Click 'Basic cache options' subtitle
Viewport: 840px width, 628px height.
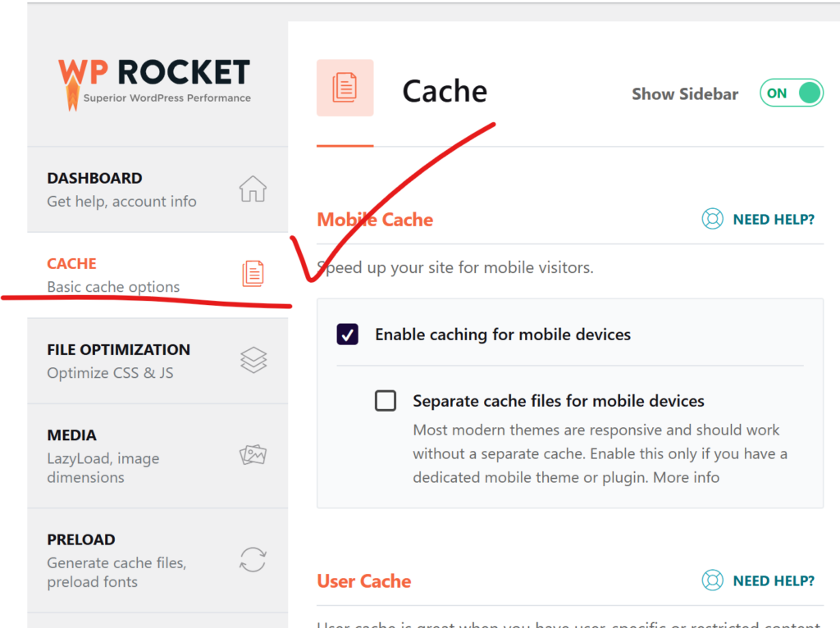pyautogui.click(x=113, y=287)
